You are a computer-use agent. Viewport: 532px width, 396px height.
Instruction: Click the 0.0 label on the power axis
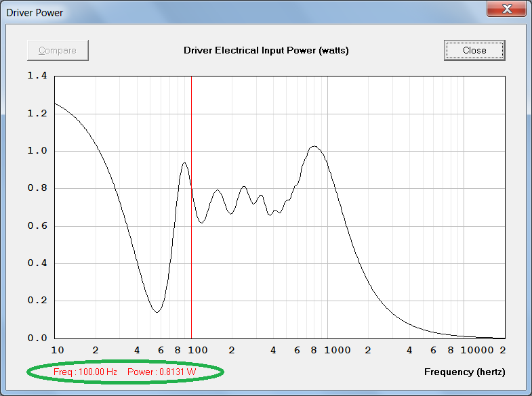point(37,338)
